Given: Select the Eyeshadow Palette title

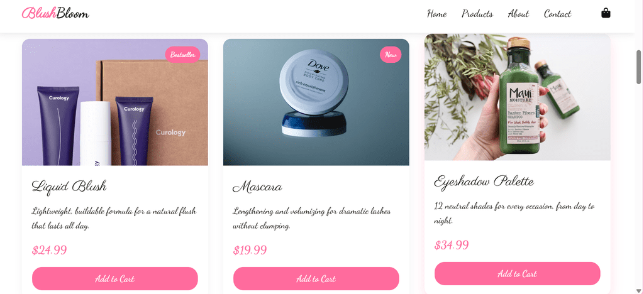Looking at the screenshot, I should pyautogui.click(x=484, y=182).
